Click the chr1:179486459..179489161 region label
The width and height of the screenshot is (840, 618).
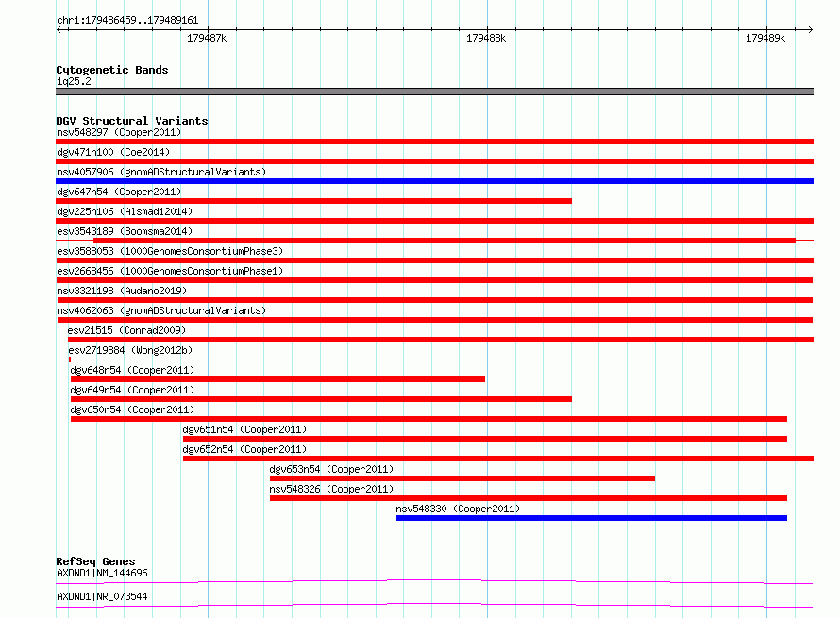(127, 20)
